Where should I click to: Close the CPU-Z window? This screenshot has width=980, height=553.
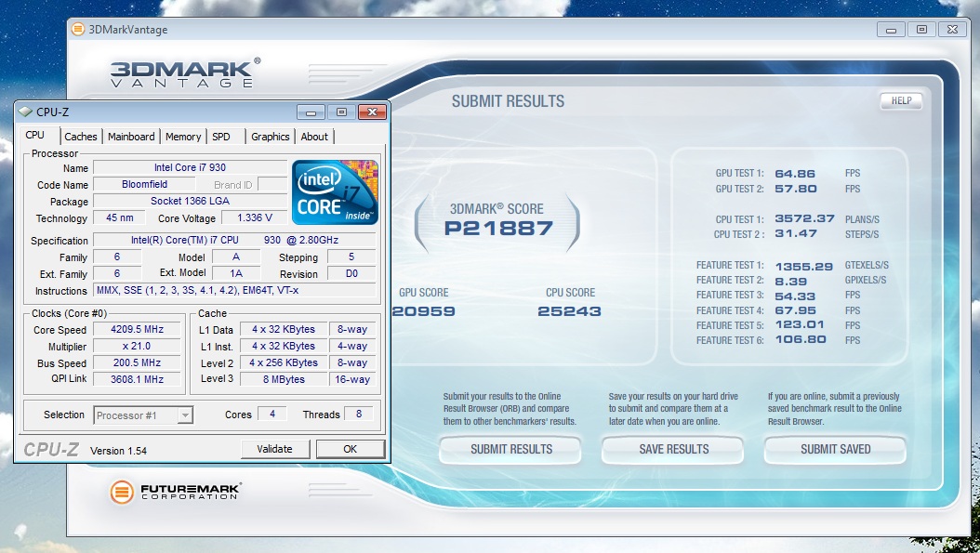[x=372, y=112]
